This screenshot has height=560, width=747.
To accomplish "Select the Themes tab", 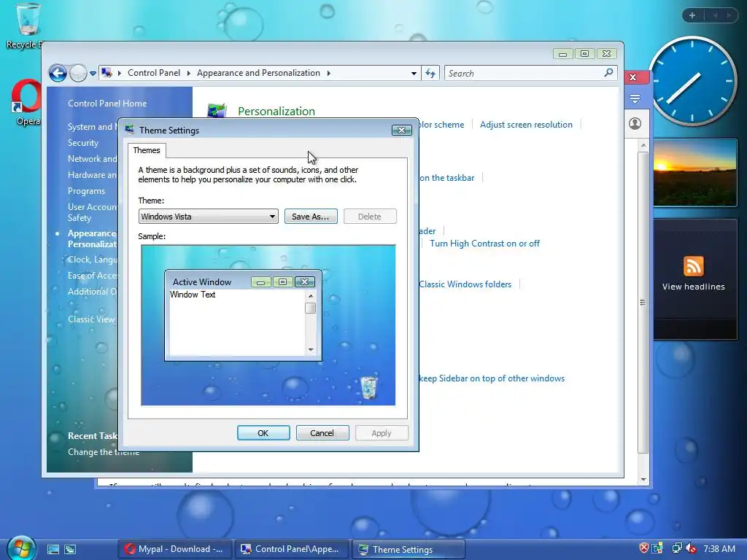I will 147,150.
